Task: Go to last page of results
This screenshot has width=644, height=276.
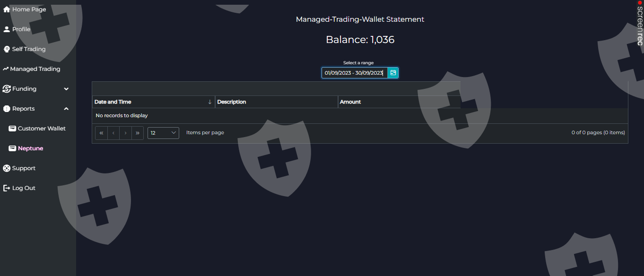Action: [137, 133]
